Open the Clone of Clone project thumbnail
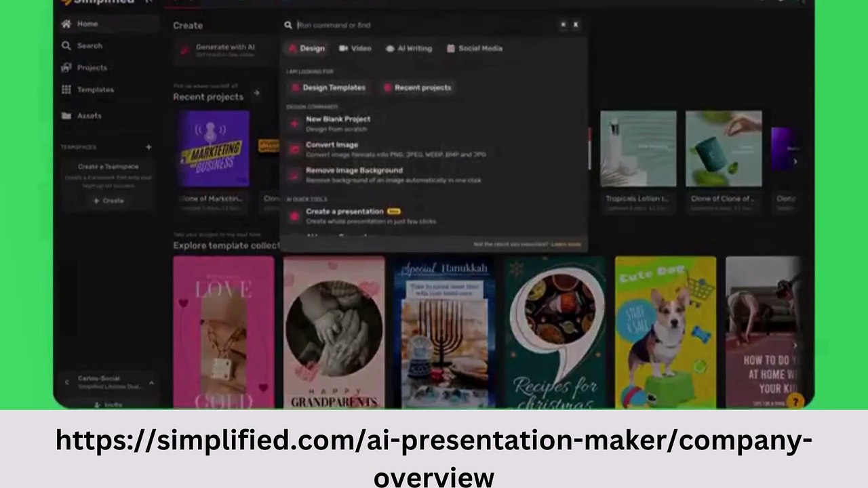 click(x=724, y=148)
